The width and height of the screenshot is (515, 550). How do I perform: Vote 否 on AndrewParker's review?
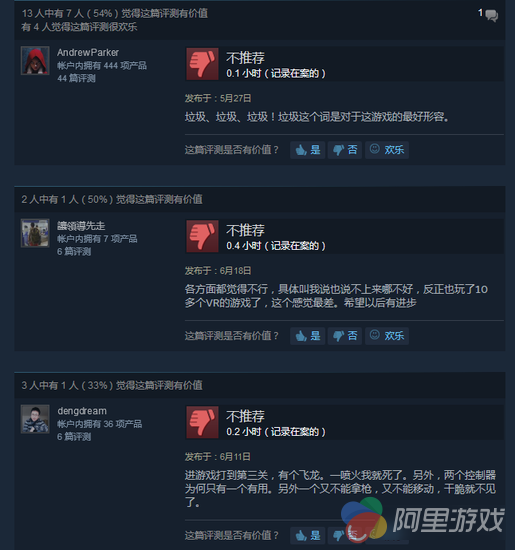(x=345, y=150)
